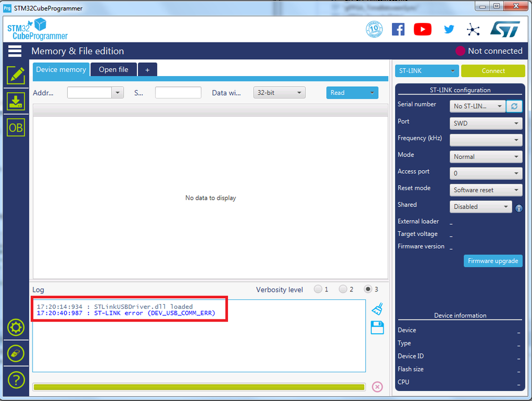Open the Shared Disabled dropdown
532x401 pixels.
click(481, 207)
